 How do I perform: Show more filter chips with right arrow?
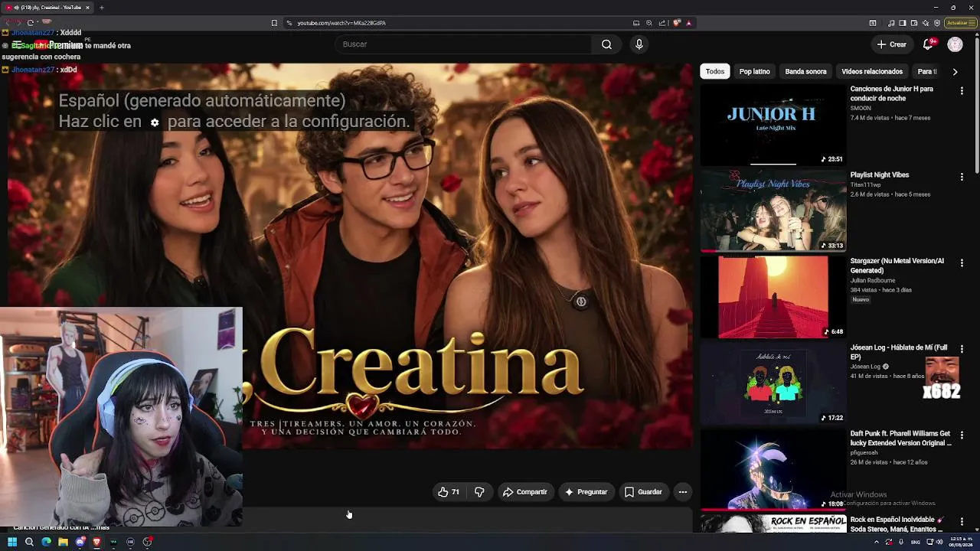(955, 71)
